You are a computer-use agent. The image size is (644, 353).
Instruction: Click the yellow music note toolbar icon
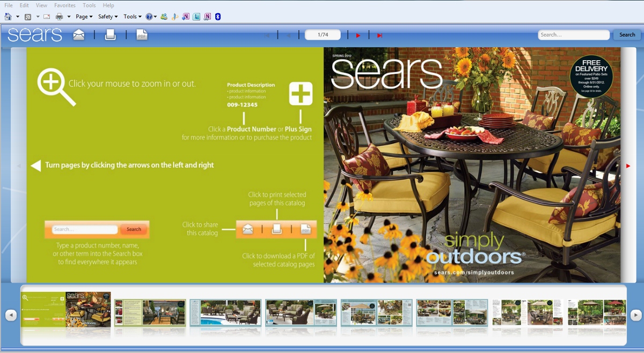[175, 17]
